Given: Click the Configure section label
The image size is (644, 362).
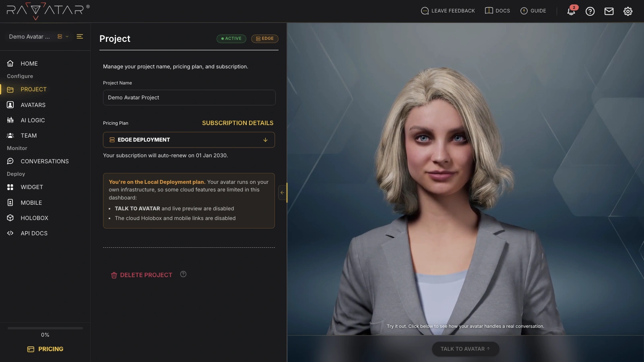Looking at the screenshot, I should pos(20,76).
